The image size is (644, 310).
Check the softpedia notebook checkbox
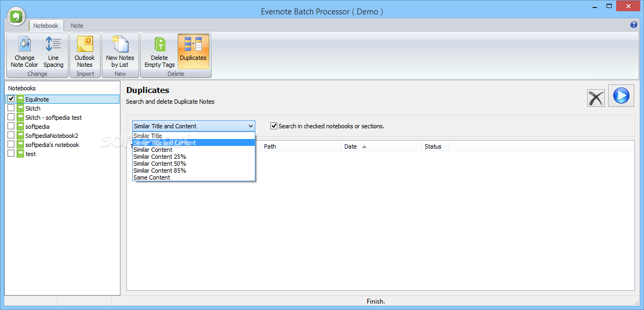click(11, 127)
